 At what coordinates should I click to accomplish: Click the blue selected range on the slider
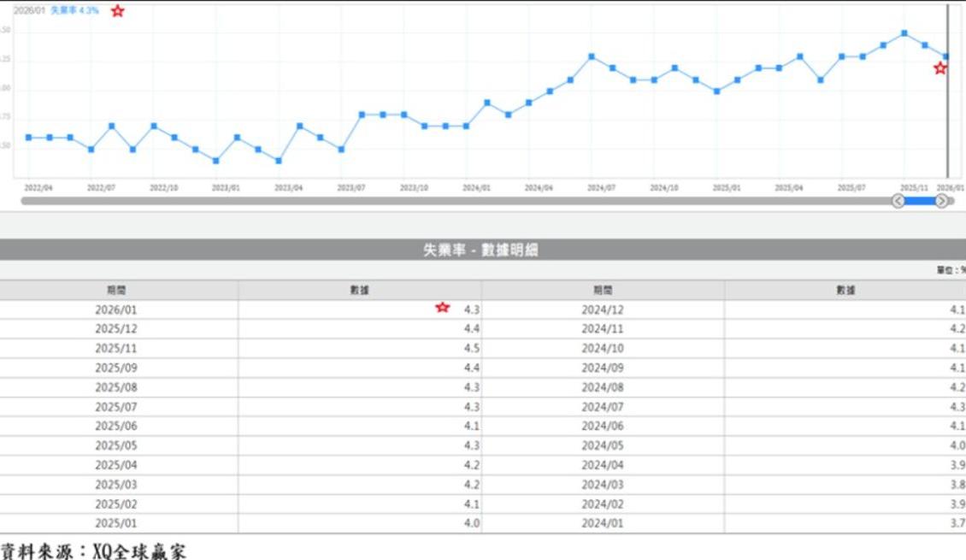point(920,201)
